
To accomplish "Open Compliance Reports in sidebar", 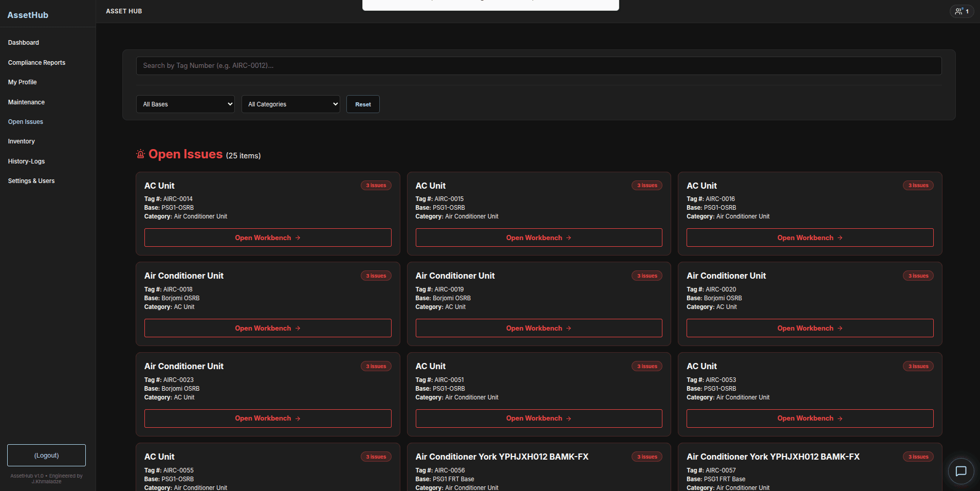I will pyautogui.click(x=36, y=63).
